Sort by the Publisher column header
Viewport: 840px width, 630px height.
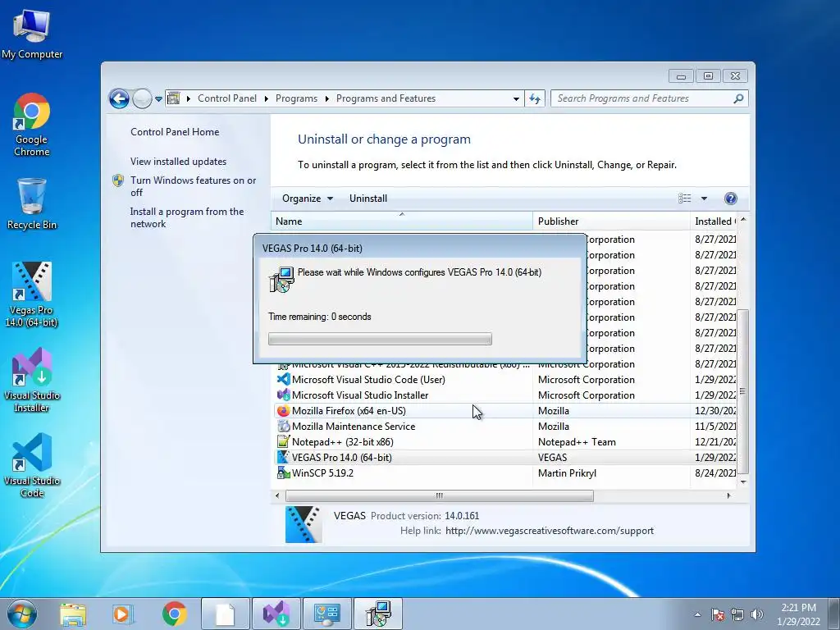(611, 221)
